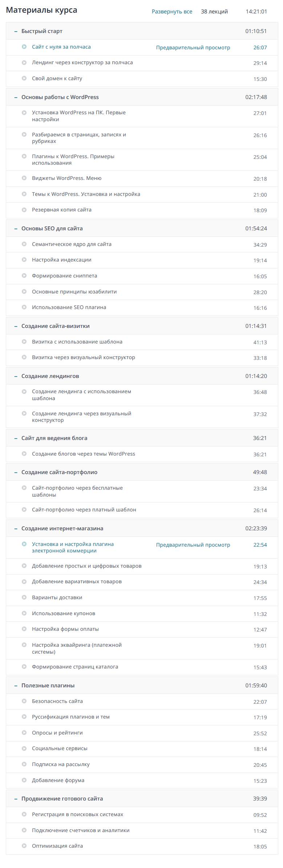283x868 pixels.
Task: Collapse the «Полезные плагины» section
Action: (15, 685)
